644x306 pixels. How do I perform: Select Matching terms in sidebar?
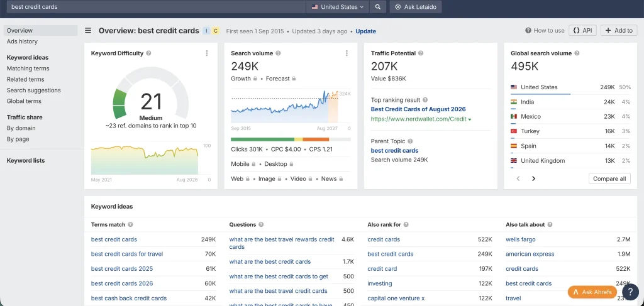[28, 68]
